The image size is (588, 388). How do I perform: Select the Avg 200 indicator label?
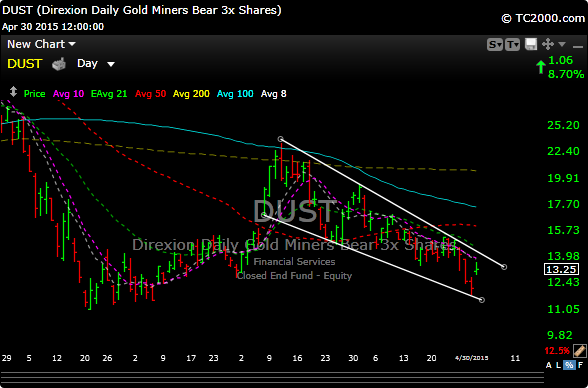(191, 94)
